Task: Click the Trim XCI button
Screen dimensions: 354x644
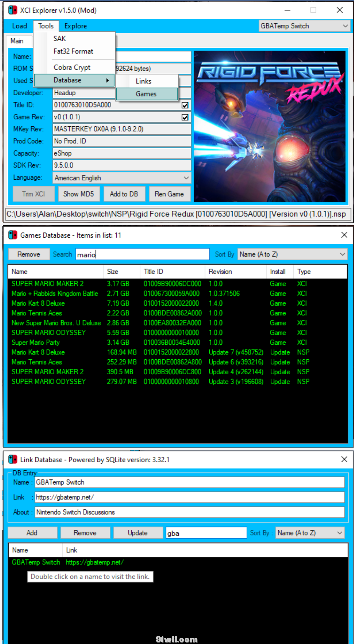Action: click(x=33, y=194)
